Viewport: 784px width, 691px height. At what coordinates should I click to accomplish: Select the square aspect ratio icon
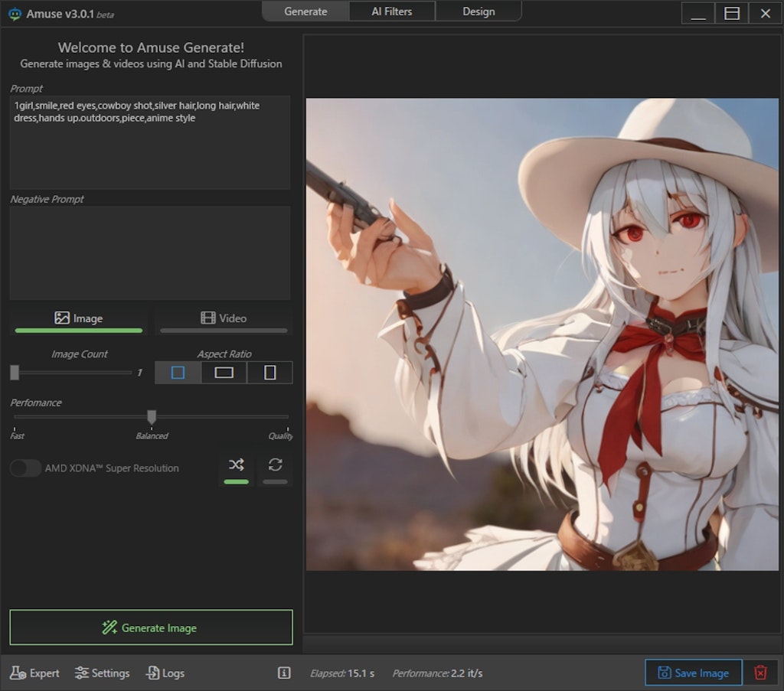point(178,373)
